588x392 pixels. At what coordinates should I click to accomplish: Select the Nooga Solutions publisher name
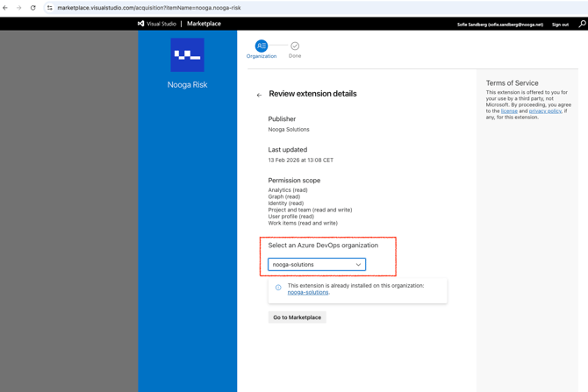tap(289, 129)
